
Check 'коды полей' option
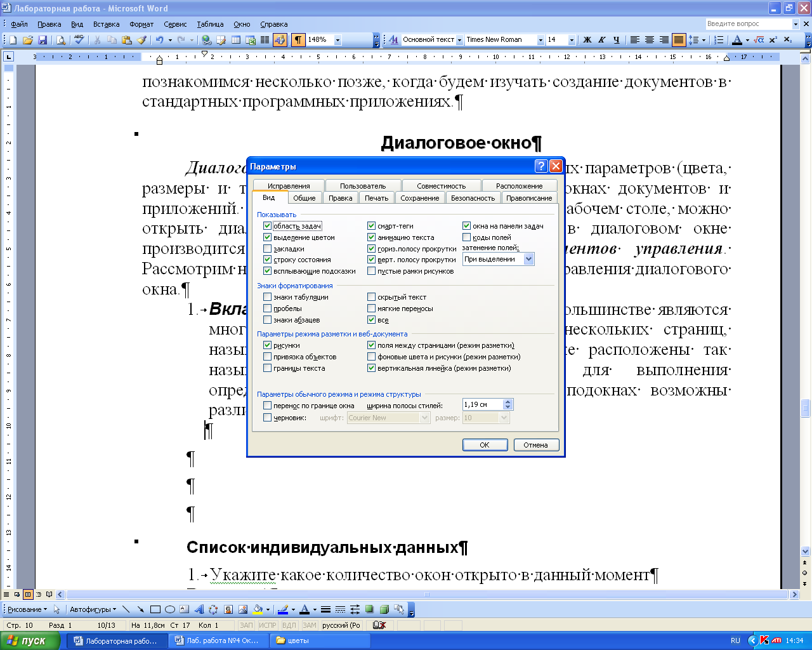(467, 237)
